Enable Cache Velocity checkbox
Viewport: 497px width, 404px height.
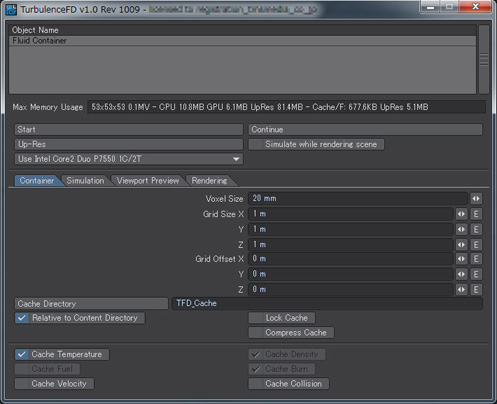tap(54, 383)
